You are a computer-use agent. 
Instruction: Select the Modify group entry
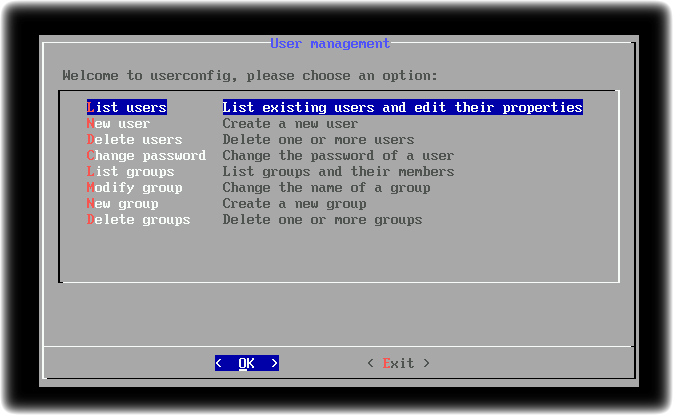(134, 188)
